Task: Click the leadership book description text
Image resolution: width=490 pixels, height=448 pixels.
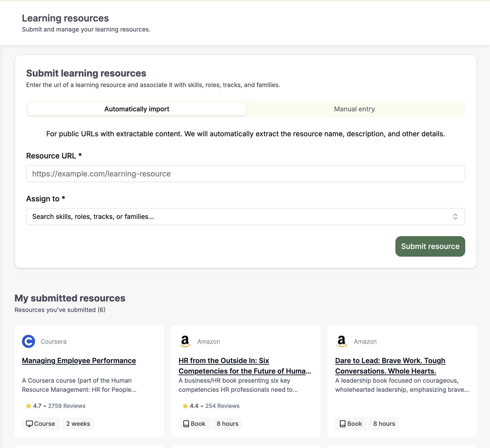Action: pyautogui.click(x=402, y=385)
